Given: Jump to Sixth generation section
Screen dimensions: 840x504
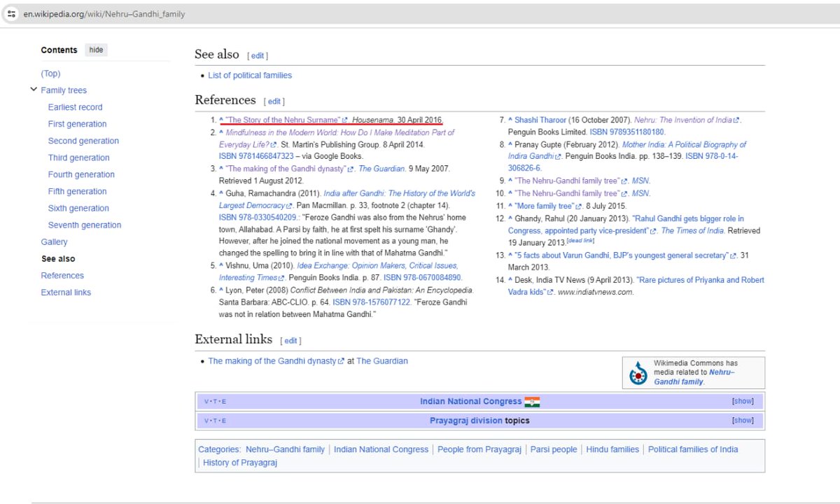Looking at the screenshot, I should click(78, 208).
